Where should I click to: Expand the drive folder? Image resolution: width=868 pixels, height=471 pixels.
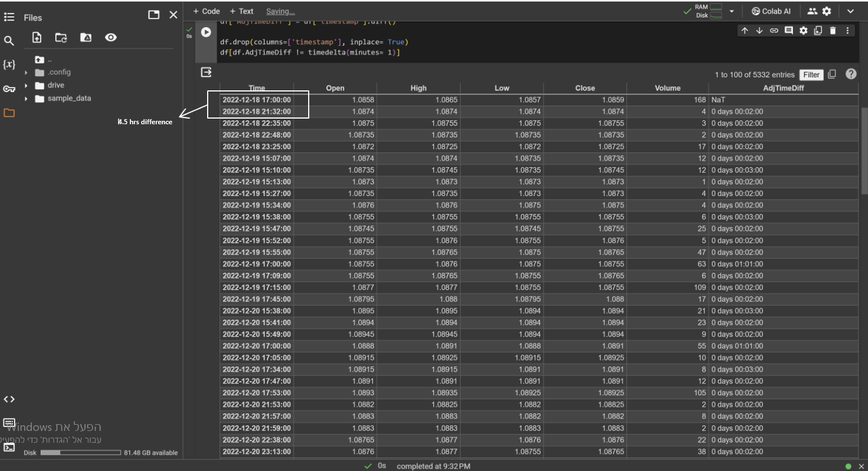coord(26,86)
